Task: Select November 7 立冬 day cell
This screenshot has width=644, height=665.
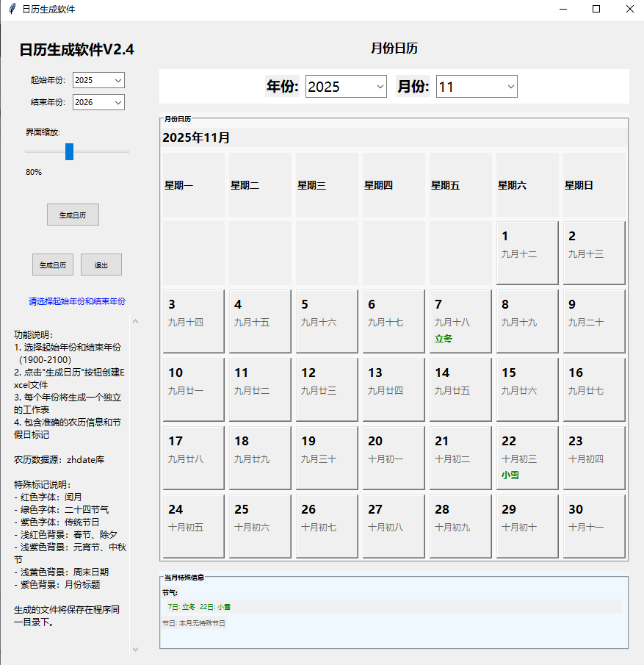Action: click(460, 321)
